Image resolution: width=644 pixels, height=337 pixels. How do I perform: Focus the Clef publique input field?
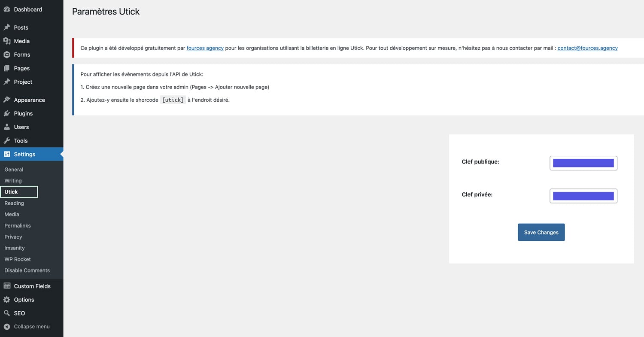(583, 163)
